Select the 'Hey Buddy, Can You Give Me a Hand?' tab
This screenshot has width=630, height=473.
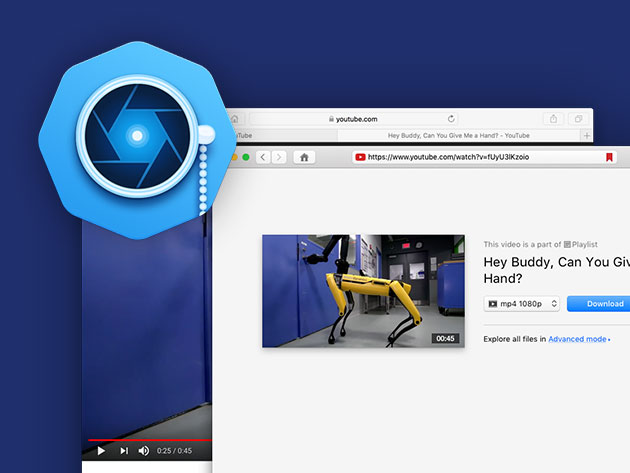tap(458, 135)
